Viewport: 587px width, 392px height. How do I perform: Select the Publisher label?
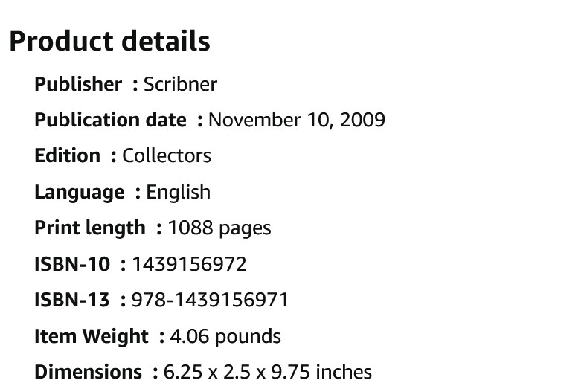click(78, 84)
